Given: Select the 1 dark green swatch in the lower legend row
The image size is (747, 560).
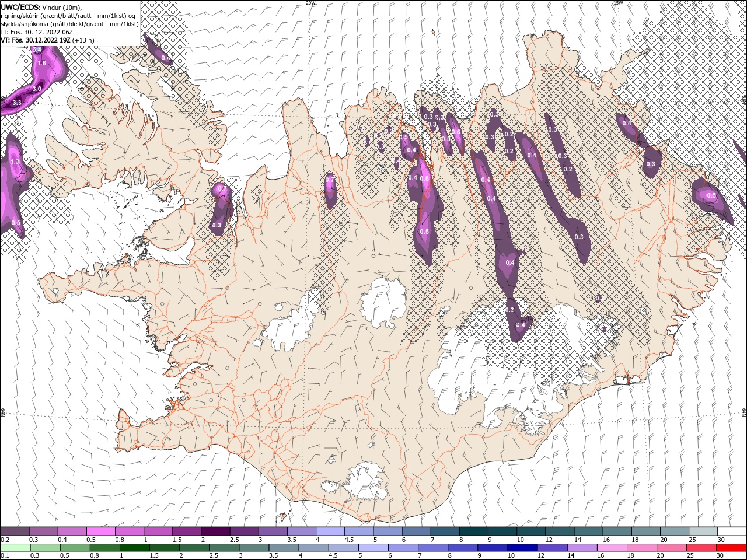Looking at the screenshot, I should [x=134, y=547].
